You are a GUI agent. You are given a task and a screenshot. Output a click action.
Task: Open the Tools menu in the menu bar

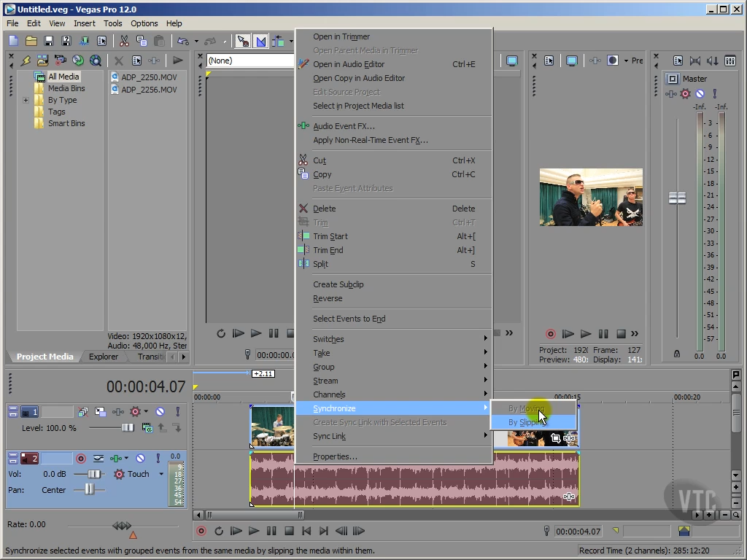click(112, 23)
